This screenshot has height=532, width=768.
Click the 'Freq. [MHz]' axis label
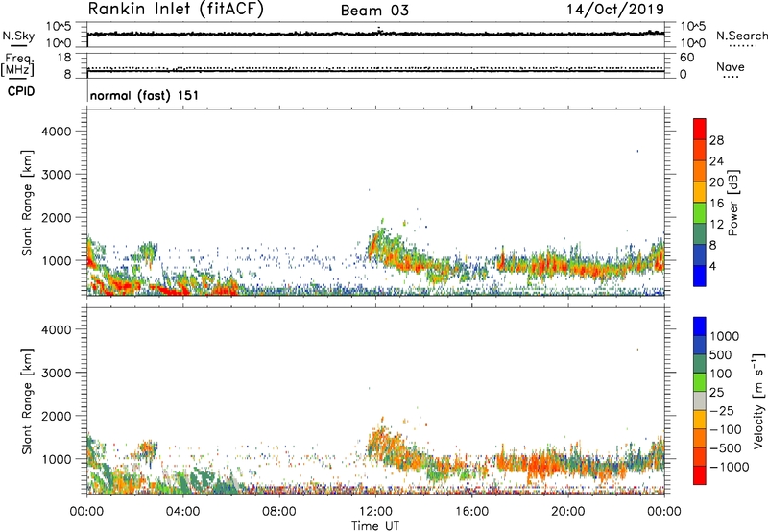click(x=17, y=65)
